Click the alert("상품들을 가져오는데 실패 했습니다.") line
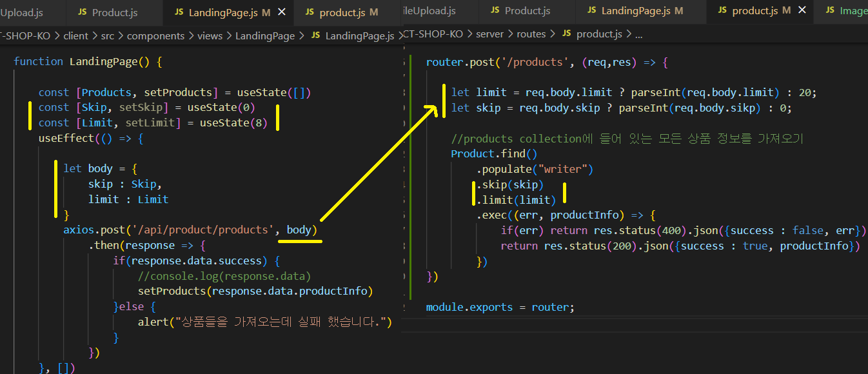The width and height of the screenshot is (868, 374). 265,322
